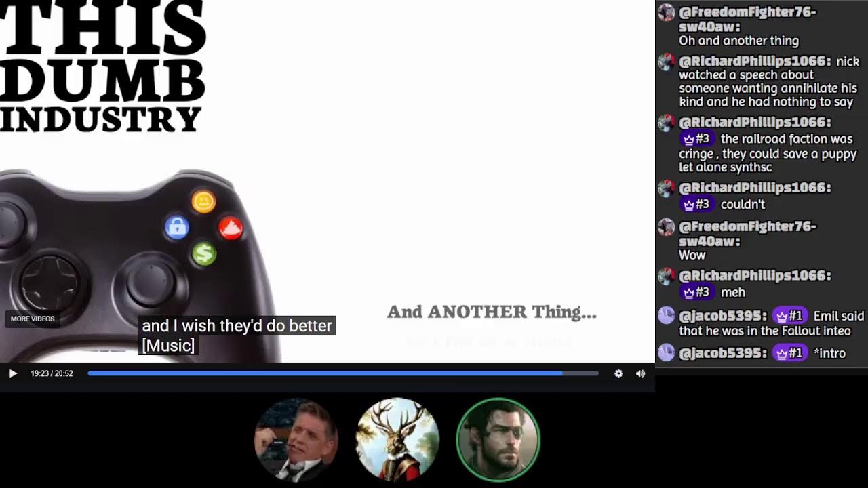Select the green-ringed bearded man avatar

point(498,439)
